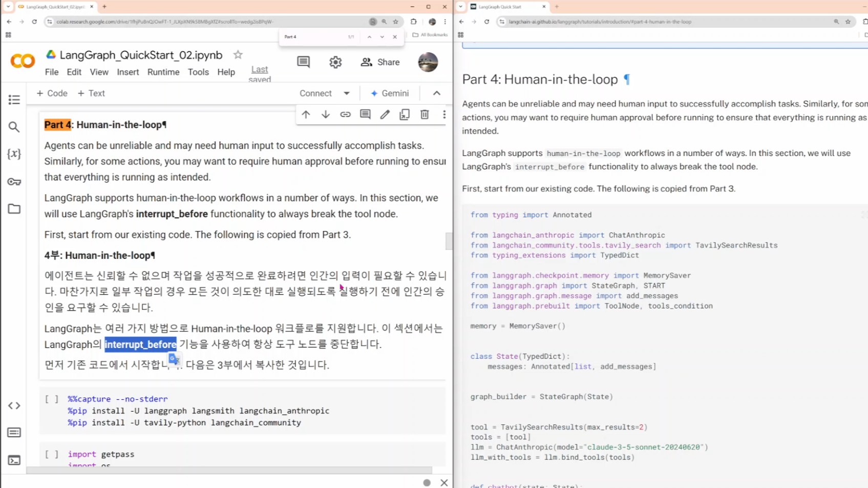The width and height of the screenshot is (868, 488).
Task: Open the Edit menu
Action: (x=74, y=72)
